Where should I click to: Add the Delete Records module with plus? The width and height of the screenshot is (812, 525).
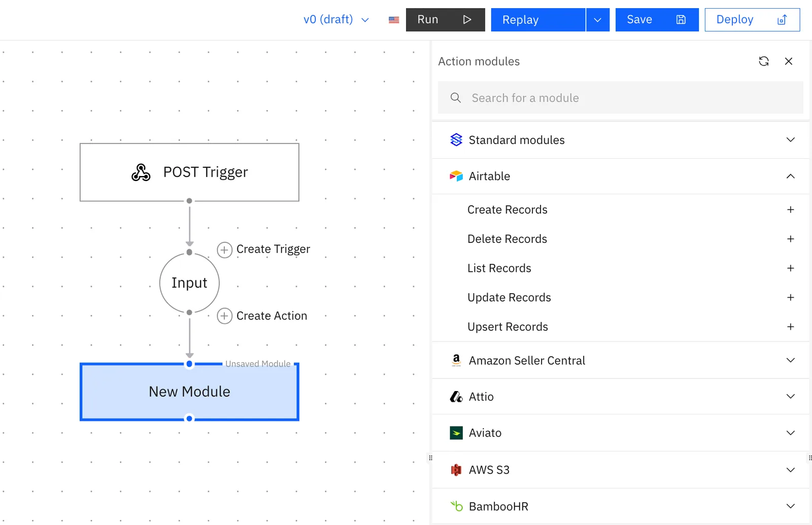click(x=791, y=239)
